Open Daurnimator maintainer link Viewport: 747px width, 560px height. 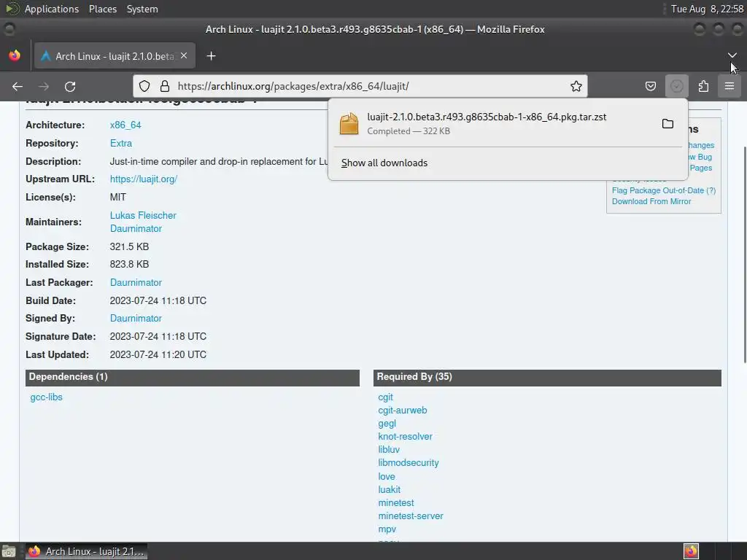point(136,228)
